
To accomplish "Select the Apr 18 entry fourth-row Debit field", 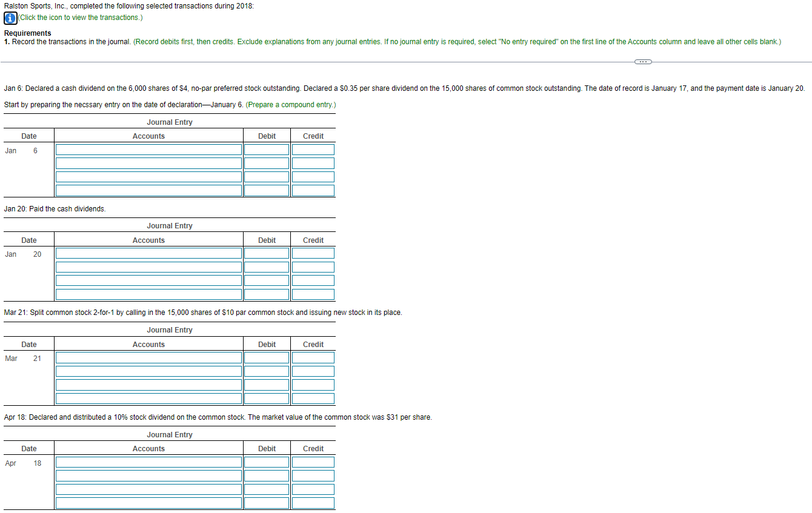I will pyautogui.click(x=267, y=503).
